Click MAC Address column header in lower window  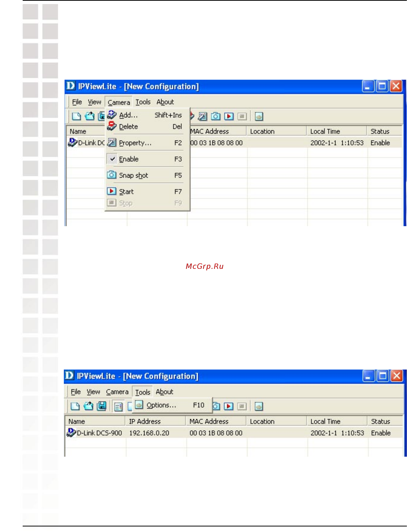coord(216,421)
